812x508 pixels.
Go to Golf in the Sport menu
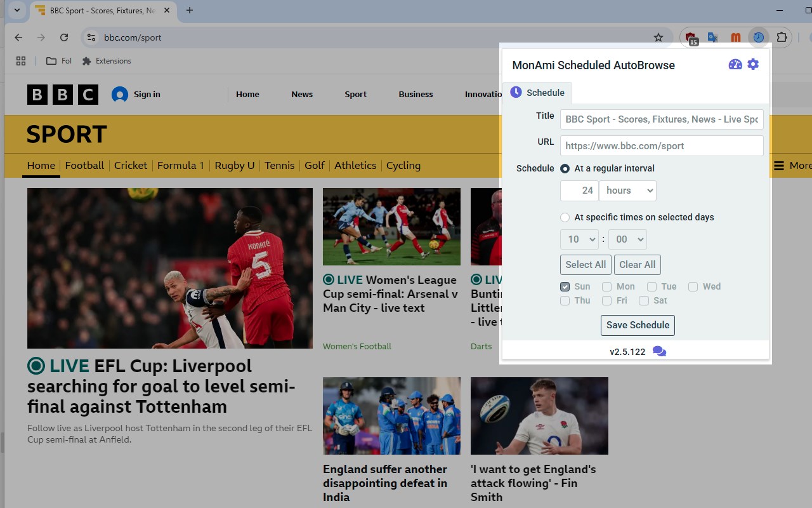[x=315, y=166]
